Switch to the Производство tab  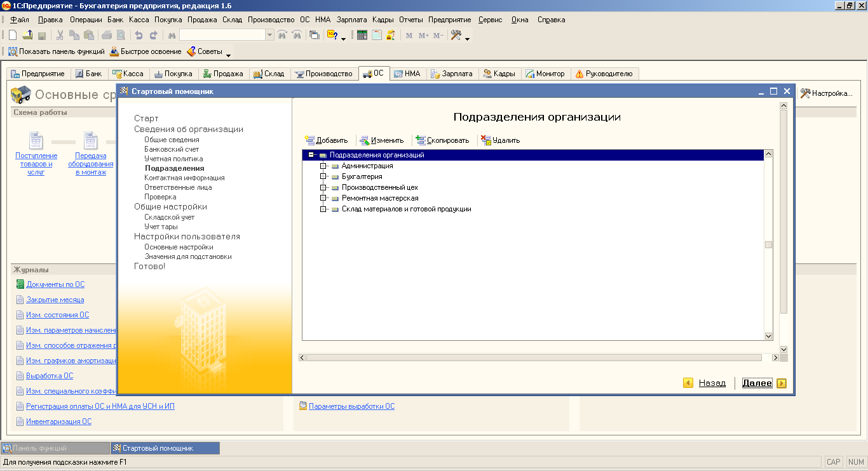[x=323, y=74]
